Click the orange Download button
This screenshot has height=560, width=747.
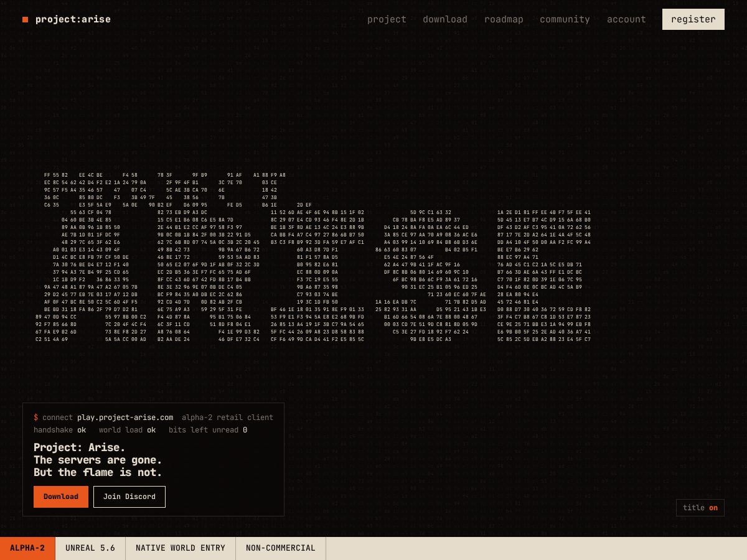(x=61, y=497)
